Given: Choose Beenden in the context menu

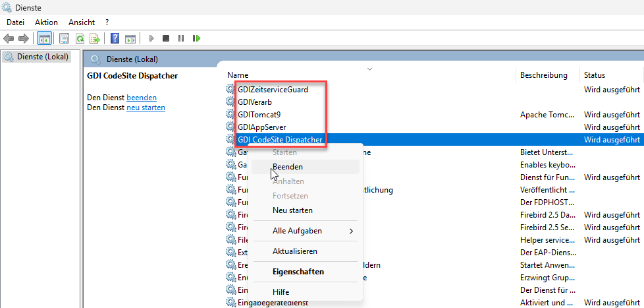Looking at the screenshot, I should tap(306, 167).
